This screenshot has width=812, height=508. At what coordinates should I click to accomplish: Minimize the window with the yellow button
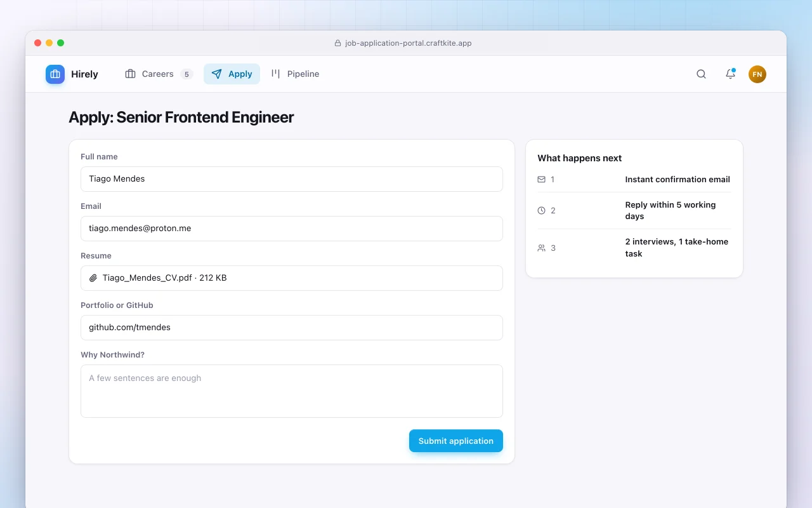[49, 43]
